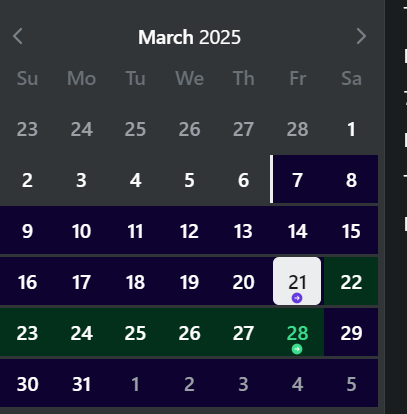Select March 15 in the calendar
This screenshot has width=407, height=414.
pos(351,230)
